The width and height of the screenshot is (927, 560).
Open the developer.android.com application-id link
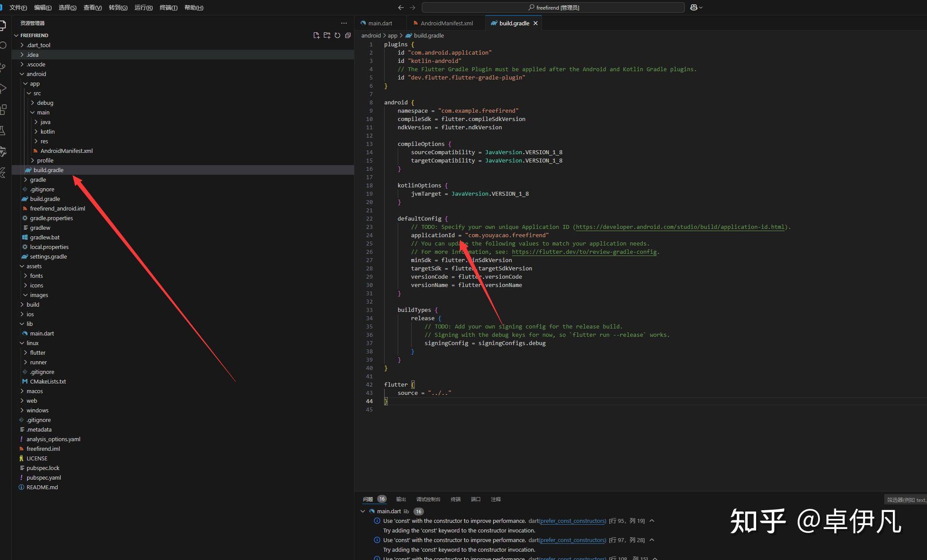[680, 227]
